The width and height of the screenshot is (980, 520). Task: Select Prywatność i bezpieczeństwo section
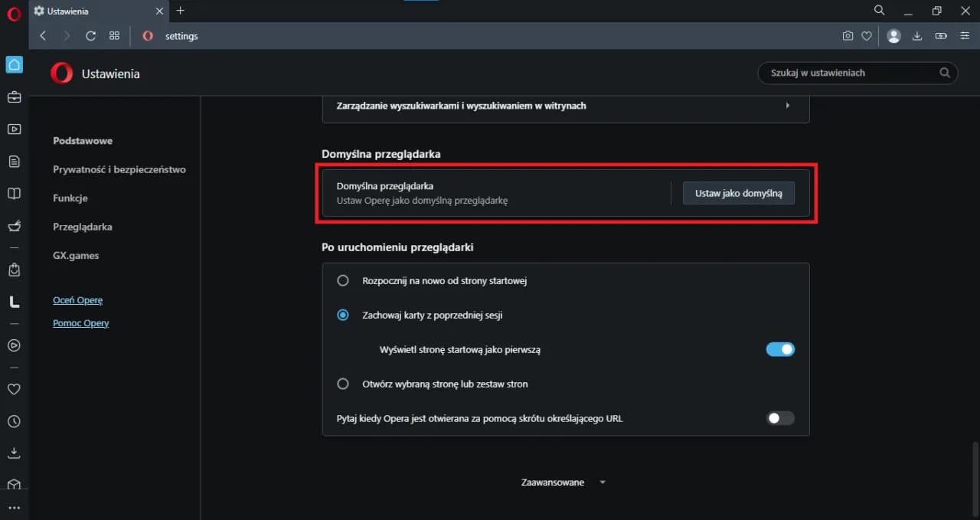[119, 169]
